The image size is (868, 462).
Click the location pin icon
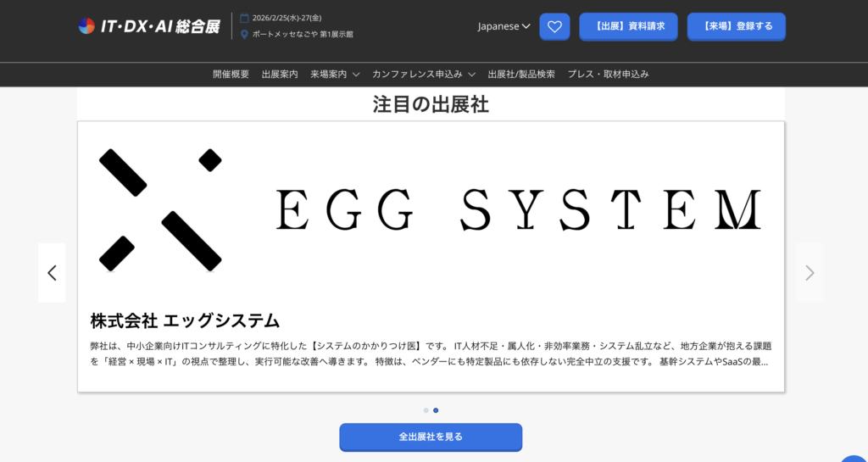click(245, 34)
